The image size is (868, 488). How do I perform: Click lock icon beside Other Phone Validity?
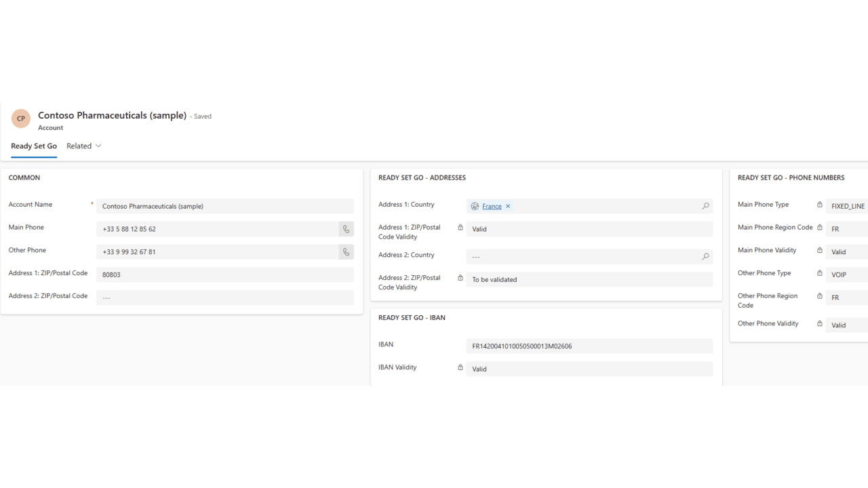pyautogui.click(x=820, y=324)
